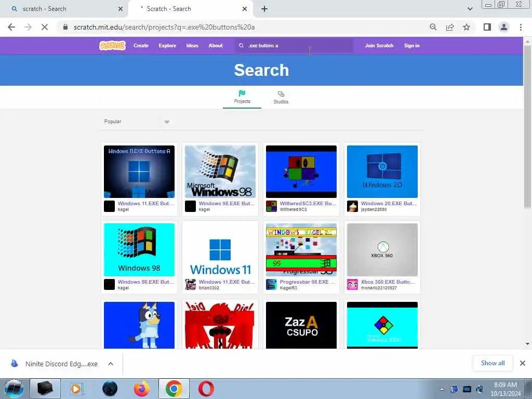This screenshot has height=399, width=532.
Task: Click the padlock site info icon
Action: pyautogui.click(x=65, y=27)
